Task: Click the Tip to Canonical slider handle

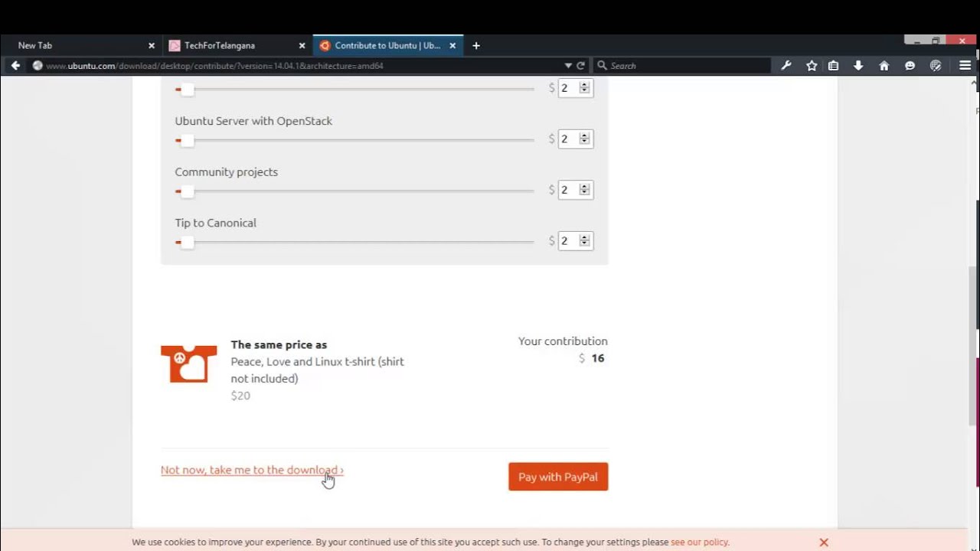Action: pyautogui.click(x=187, y=243)
